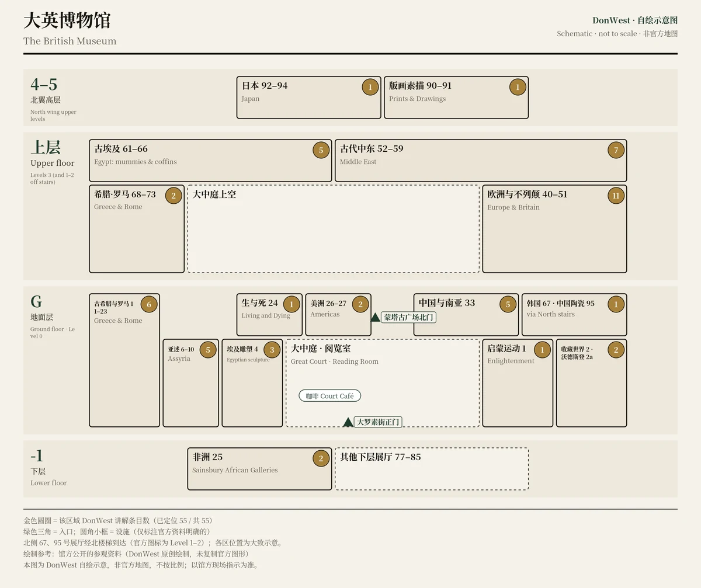Open the 欧洲与不列颠 40–51 gallery box
The width and height of the screenshot is (701, 588).
(554, 229)
